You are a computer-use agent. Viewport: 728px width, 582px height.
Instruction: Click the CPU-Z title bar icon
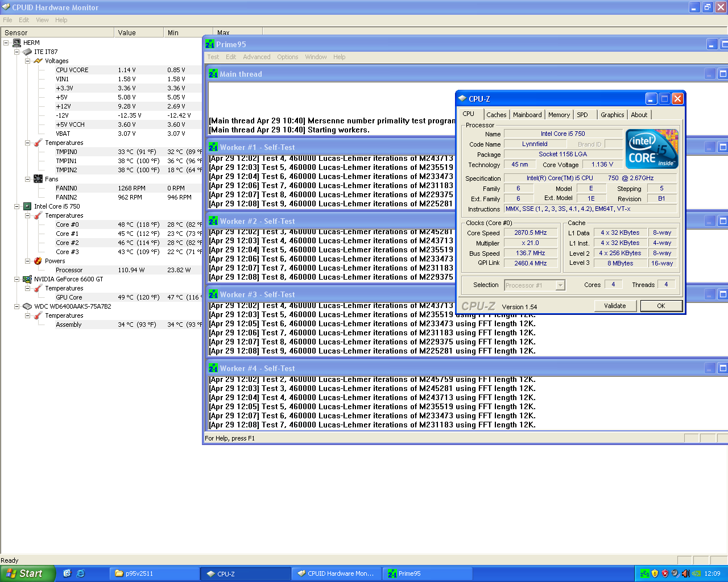pyautogui.click(x=462, y=99)
